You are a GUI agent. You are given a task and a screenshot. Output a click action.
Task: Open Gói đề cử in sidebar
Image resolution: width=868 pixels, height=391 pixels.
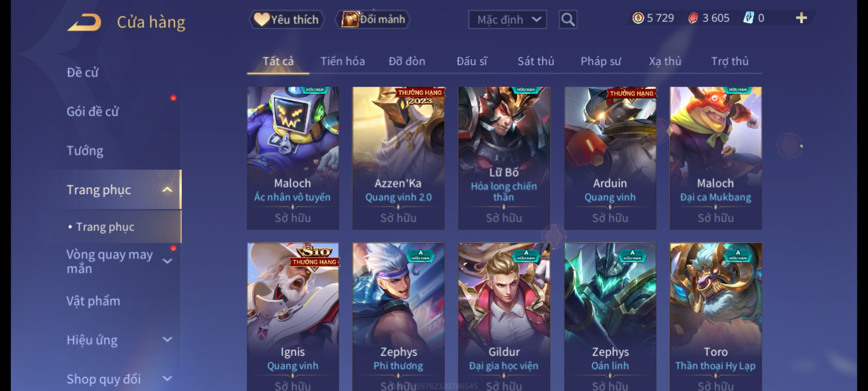(x=93, y=112)
